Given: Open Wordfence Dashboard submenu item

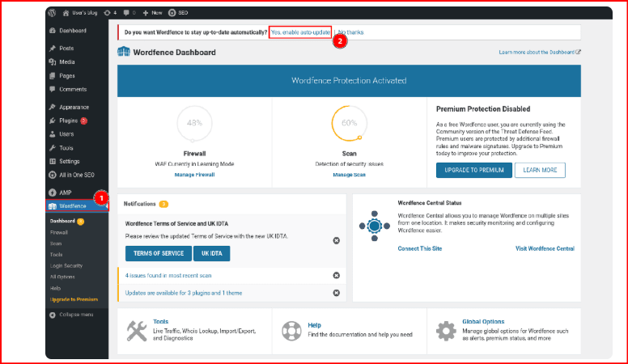Looking at the screenshot, I should [x=62, y=221].
